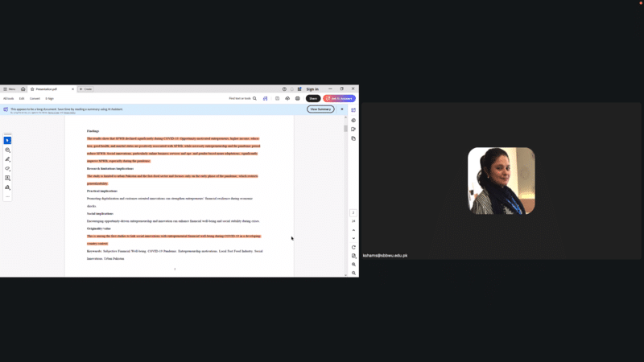Zoom in using the magnifier plus icon
Viewport: 644px width, 362px height.
tap(353, 265)
